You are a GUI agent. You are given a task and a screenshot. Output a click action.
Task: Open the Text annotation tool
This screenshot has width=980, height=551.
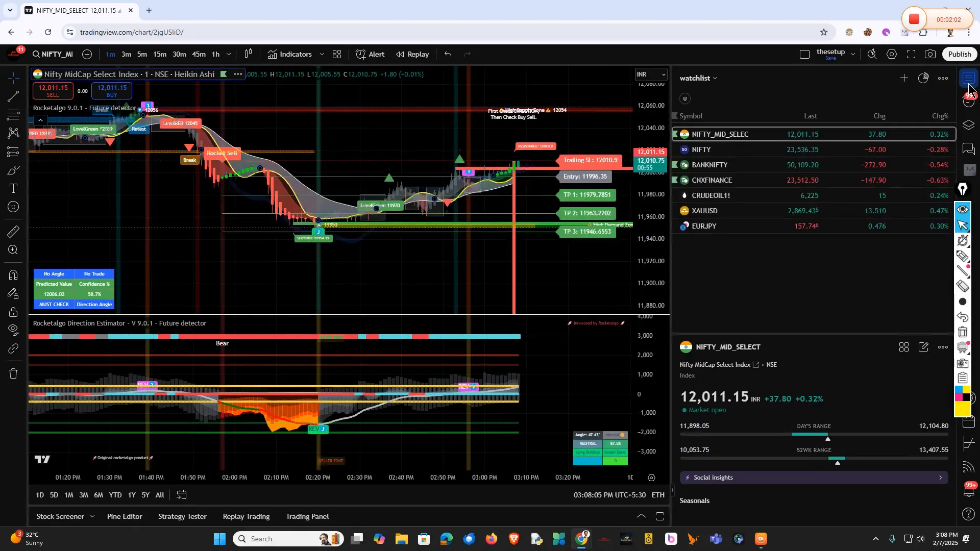(13, 188)
